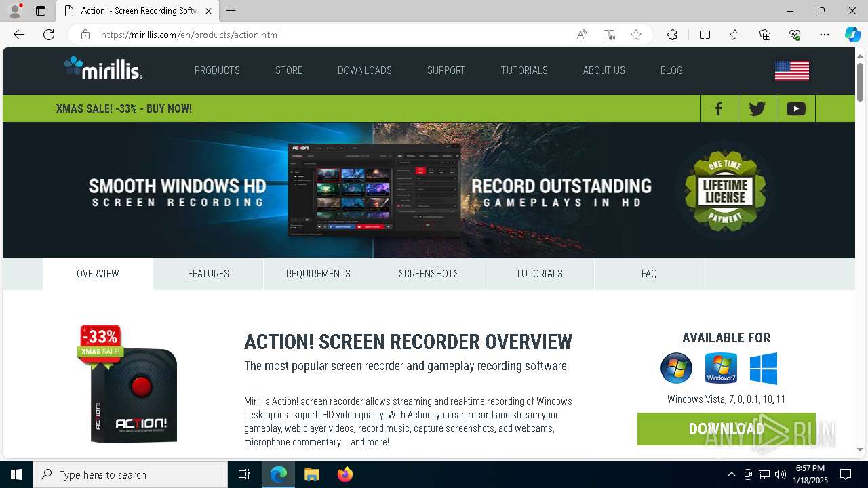Screen dimensions: 868x488
Task: Open the DOWNLOADS menu item
Action: point(365,70)
